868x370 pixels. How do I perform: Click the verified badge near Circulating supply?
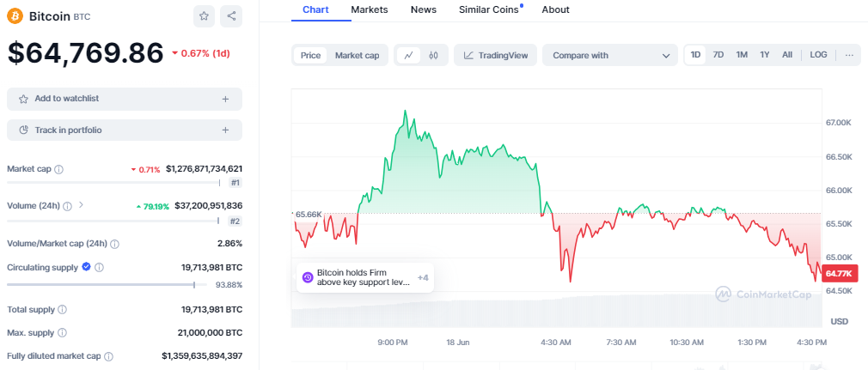[x=86, y=267]
